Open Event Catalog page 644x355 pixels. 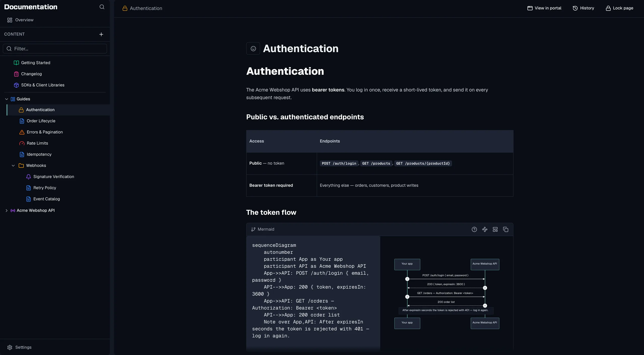tap(47, 199)
